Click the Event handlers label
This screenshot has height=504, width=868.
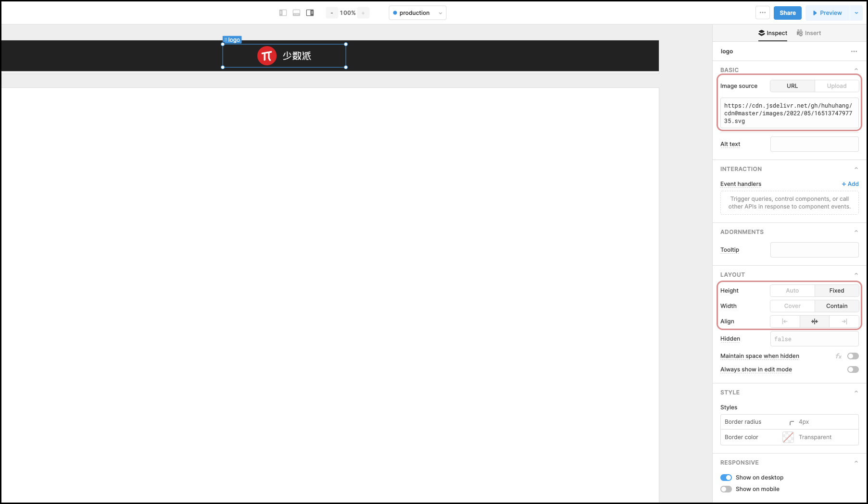741,184
